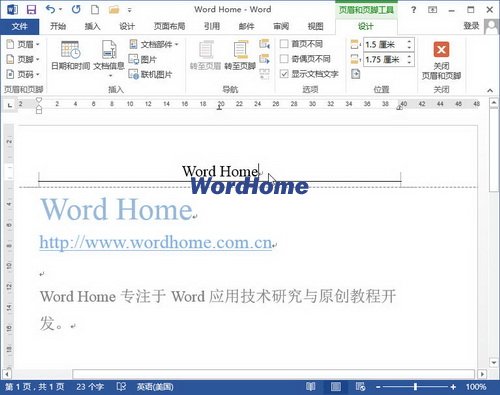Open the Page Layout tab
The height and width of the screenshot is (395, 500).
[x=169, y=26]
